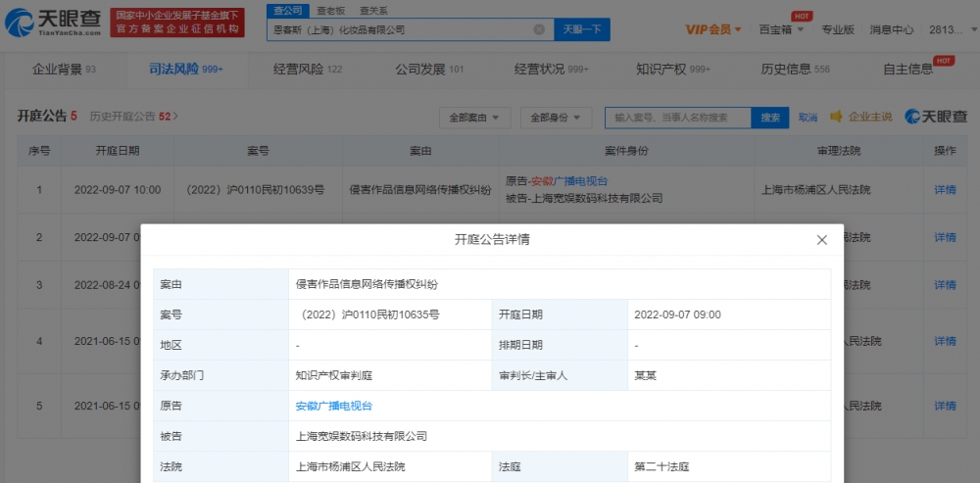
Task: Open the 自主信息 tab
Action: [x=908, y=70]
